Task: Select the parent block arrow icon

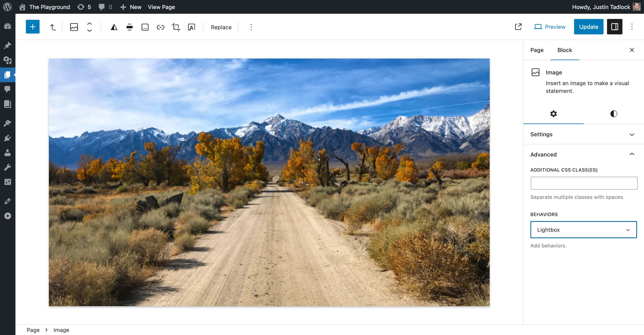Action: click(x=53, y=27)
